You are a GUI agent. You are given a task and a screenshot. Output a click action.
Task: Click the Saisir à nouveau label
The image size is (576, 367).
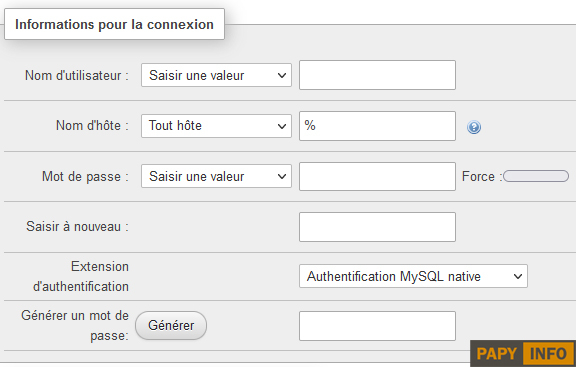[x=77, y=227]
